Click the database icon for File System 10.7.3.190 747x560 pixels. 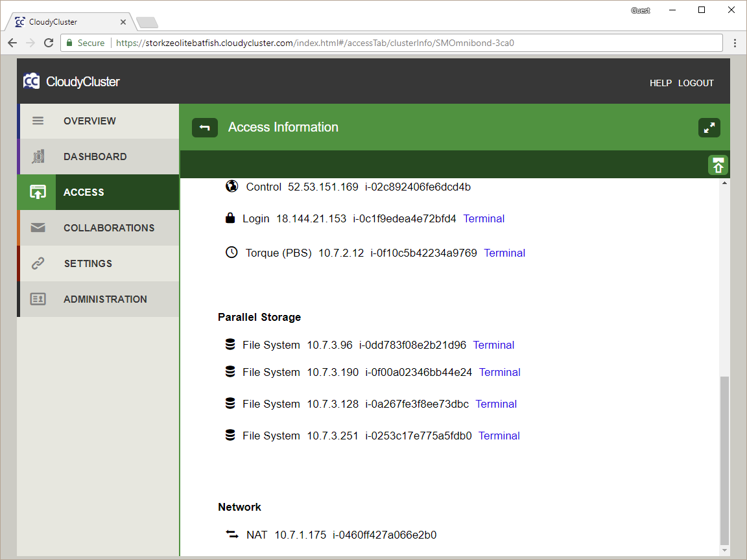click(230, 371)
